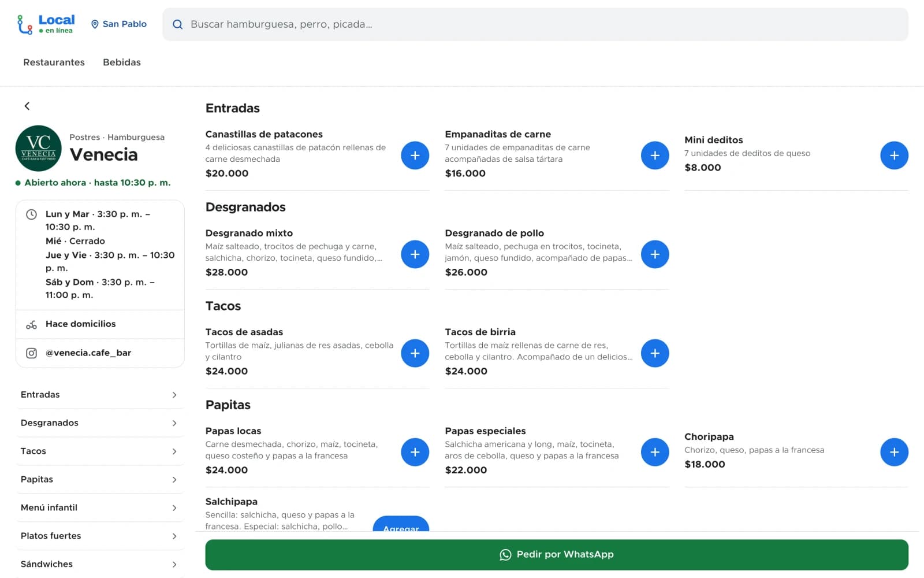Viewport: 924px width, 578px height.
Task: Add Desgranado mixto with plus button
Action: (x=415, y=254)
